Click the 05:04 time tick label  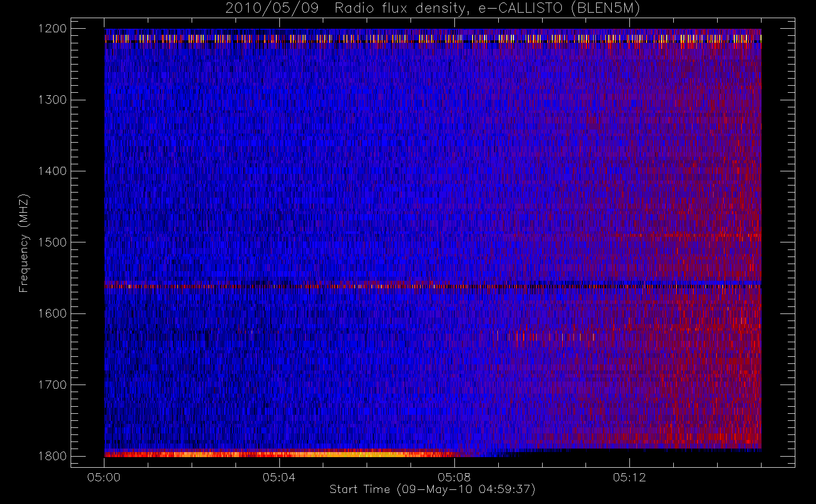point(279,478)
